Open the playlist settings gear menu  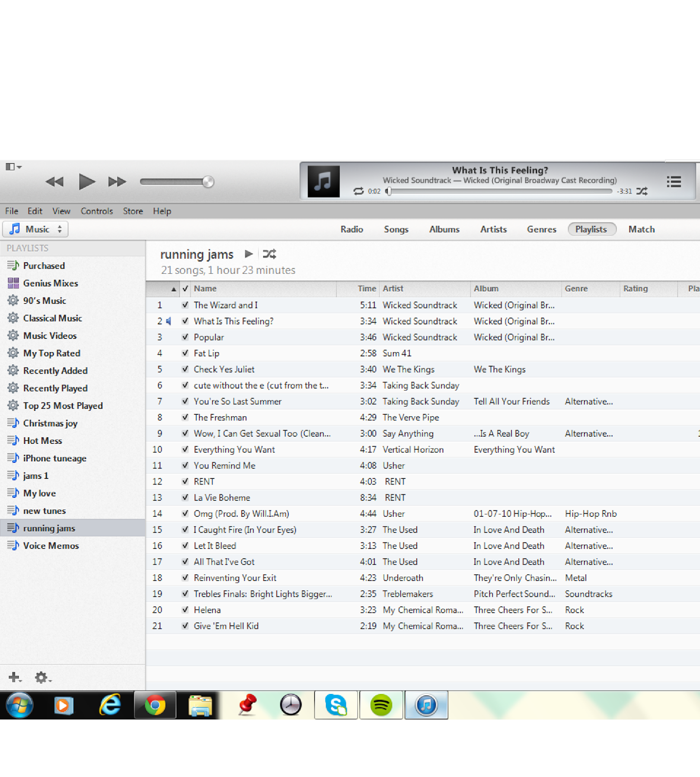43,677
